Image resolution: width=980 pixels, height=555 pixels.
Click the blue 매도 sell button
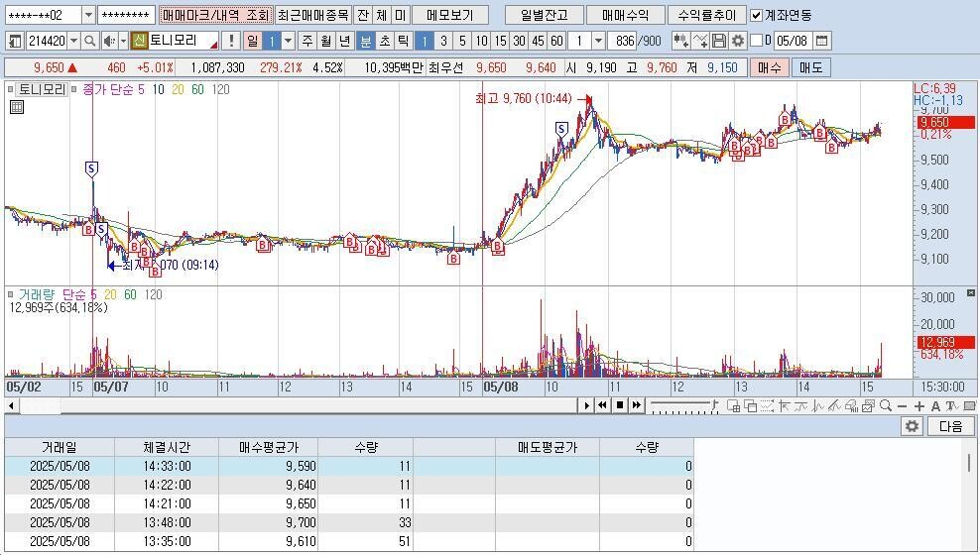(x=810, y=67)
